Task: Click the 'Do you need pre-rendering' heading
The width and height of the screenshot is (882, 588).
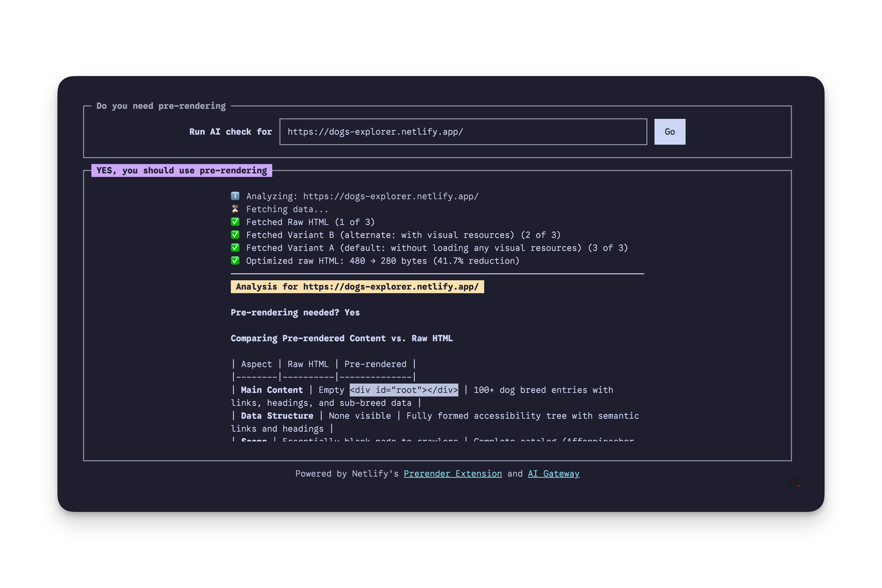Action: click(161, 106)
